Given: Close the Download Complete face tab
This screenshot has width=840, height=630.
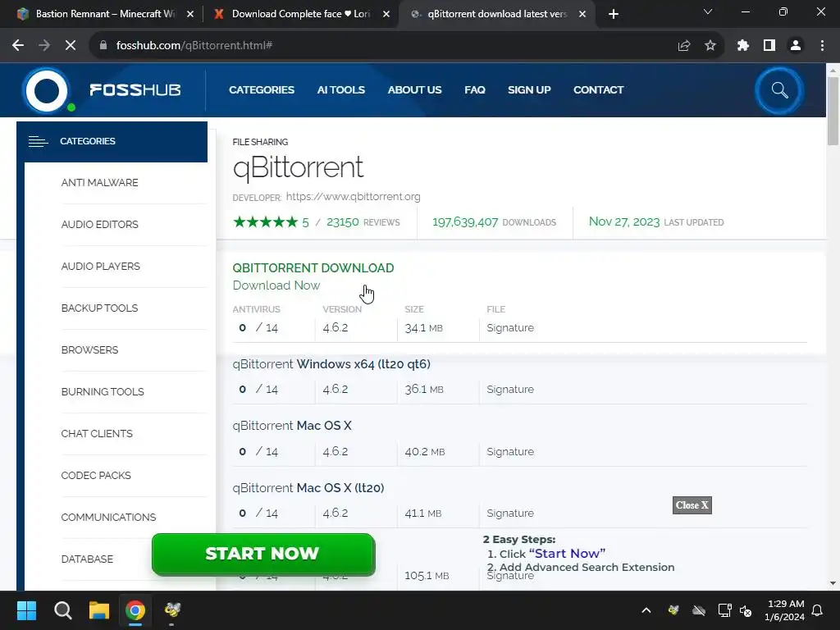Looking at the screenshot, I should click(x=386, y=14).
